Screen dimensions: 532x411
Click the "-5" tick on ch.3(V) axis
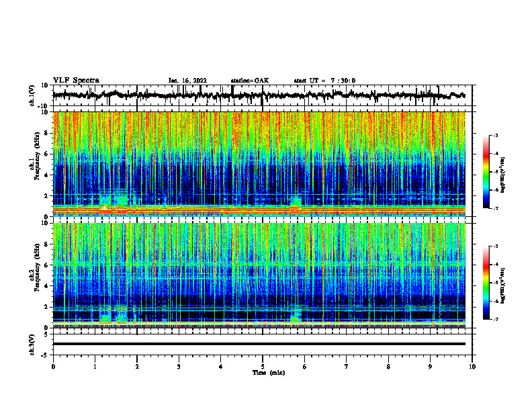point(45,355)
